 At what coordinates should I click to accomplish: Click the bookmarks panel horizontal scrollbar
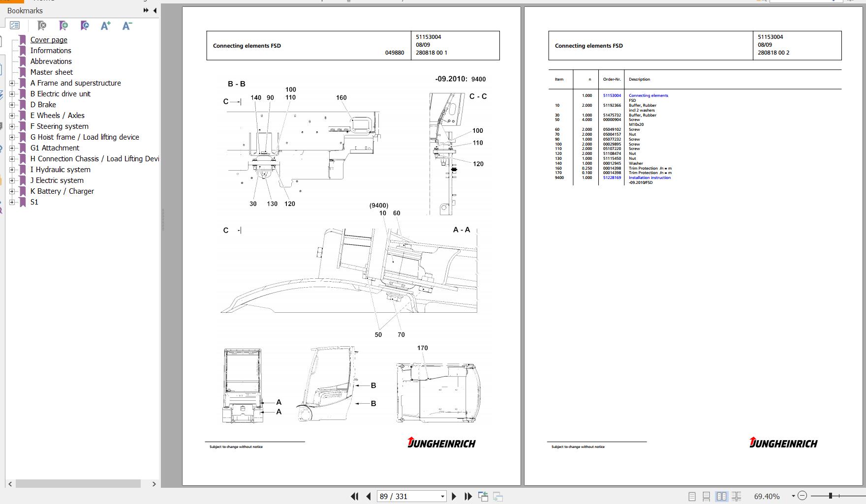[x=78, y=484]
